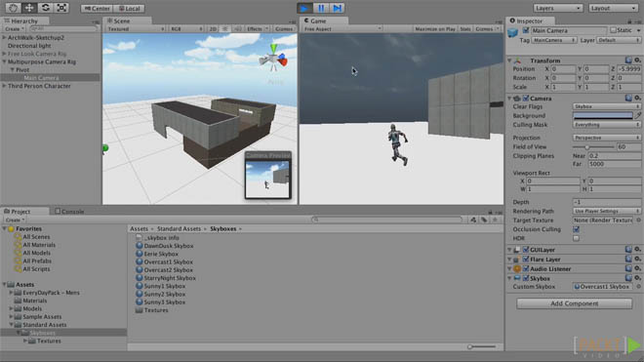
Task: Click the Step forward button
Action: (x=337, y=8)
